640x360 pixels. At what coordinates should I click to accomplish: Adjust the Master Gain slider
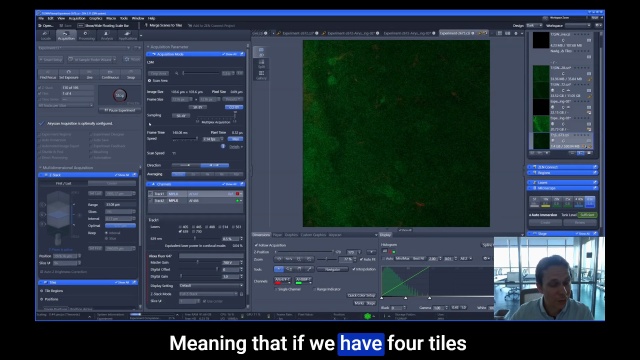coord(199,262)
